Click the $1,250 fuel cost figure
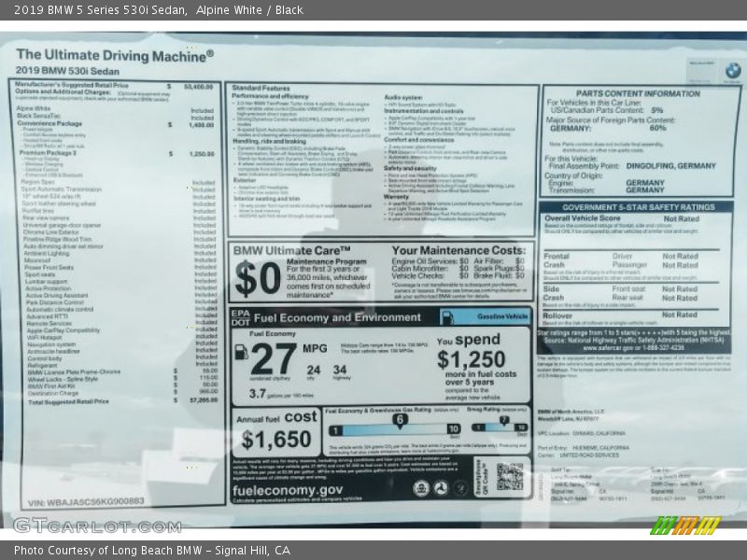 coord(471,359)
